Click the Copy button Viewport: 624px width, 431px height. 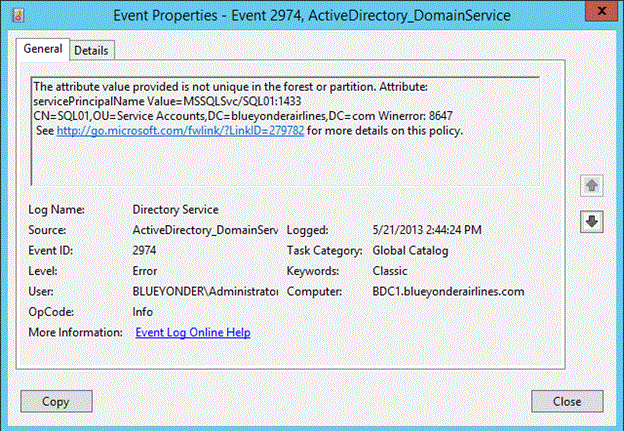click(57, 401)
